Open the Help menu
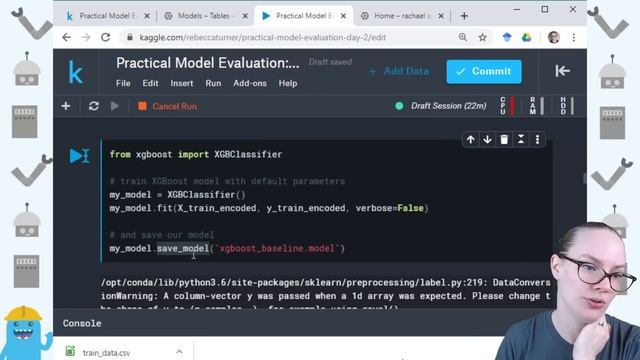The height and width of the screenshot is (360, 640). (x=288, y=83)
